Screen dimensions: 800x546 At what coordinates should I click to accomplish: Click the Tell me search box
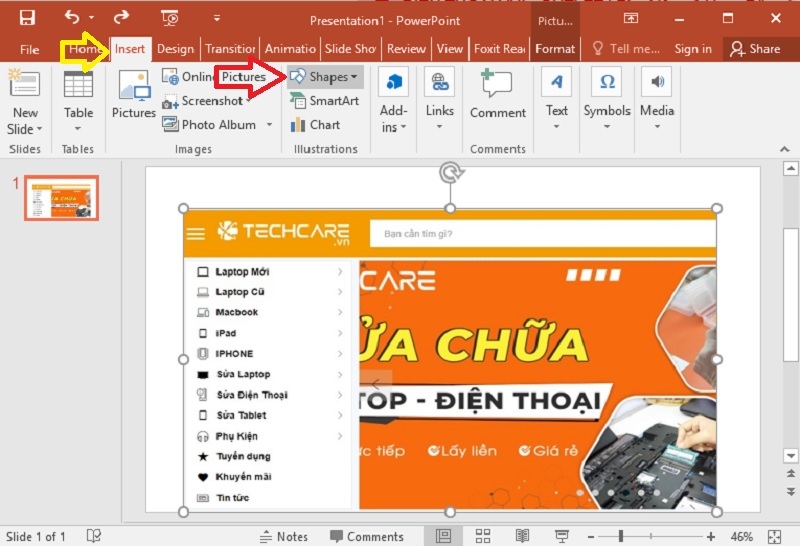click(627, 49)
